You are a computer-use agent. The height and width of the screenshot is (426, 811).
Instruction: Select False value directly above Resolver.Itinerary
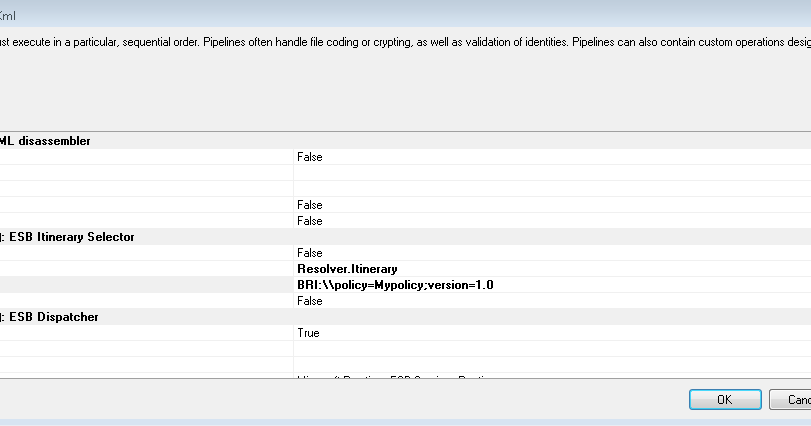tap(310, 253)
